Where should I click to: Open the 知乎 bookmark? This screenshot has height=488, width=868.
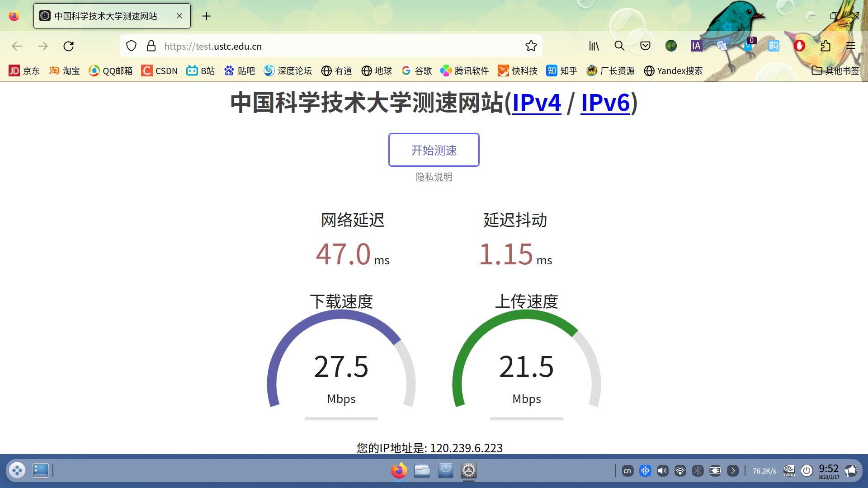click(561, 70)
